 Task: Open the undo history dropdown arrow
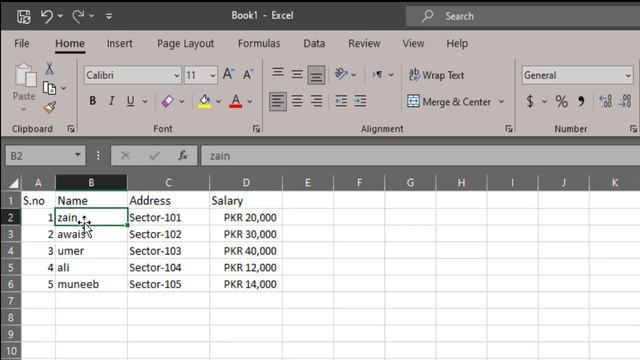tap(60, 16)
